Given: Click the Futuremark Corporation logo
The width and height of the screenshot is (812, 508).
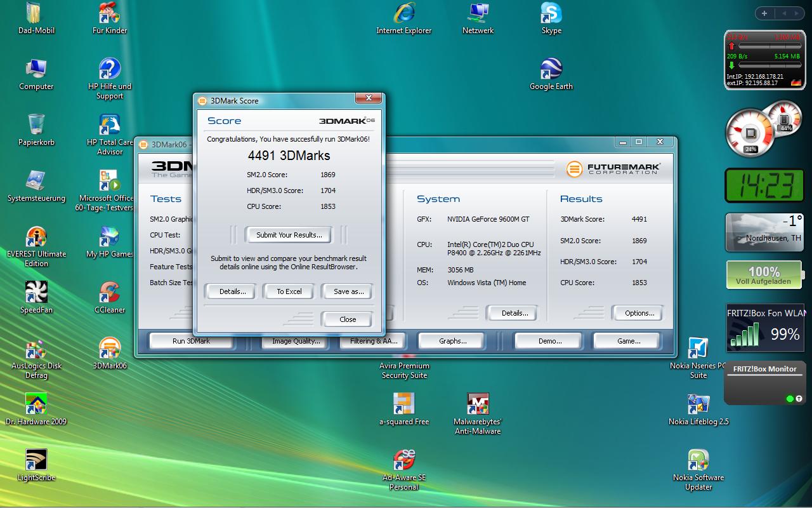Looking at the screenshot, I should tap(613, 169).
